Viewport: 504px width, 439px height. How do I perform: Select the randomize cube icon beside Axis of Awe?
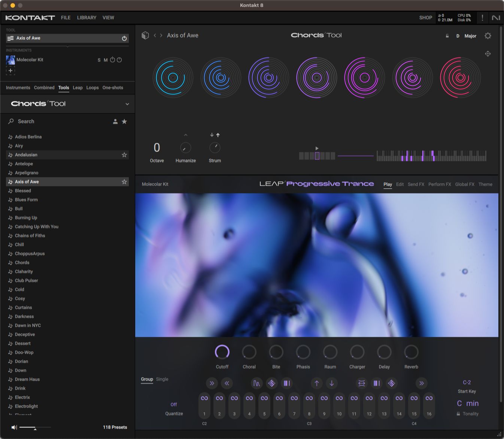[145, 35]
